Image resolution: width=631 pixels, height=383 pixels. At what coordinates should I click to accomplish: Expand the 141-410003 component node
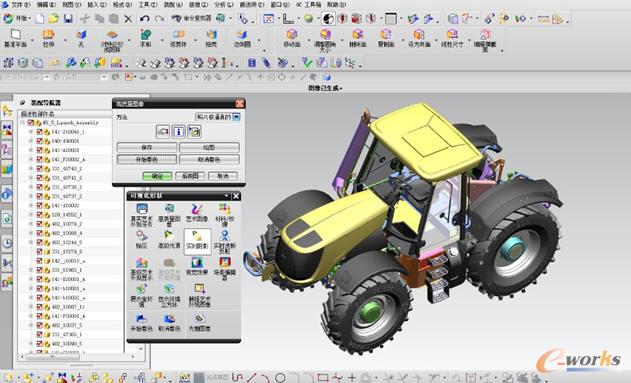tap(31, 150)
